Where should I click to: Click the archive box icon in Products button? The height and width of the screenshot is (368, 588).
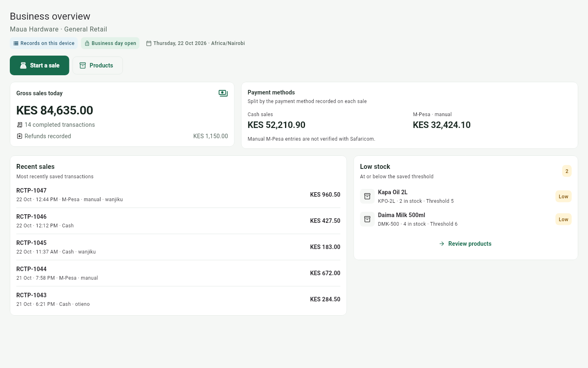[83, 65]
